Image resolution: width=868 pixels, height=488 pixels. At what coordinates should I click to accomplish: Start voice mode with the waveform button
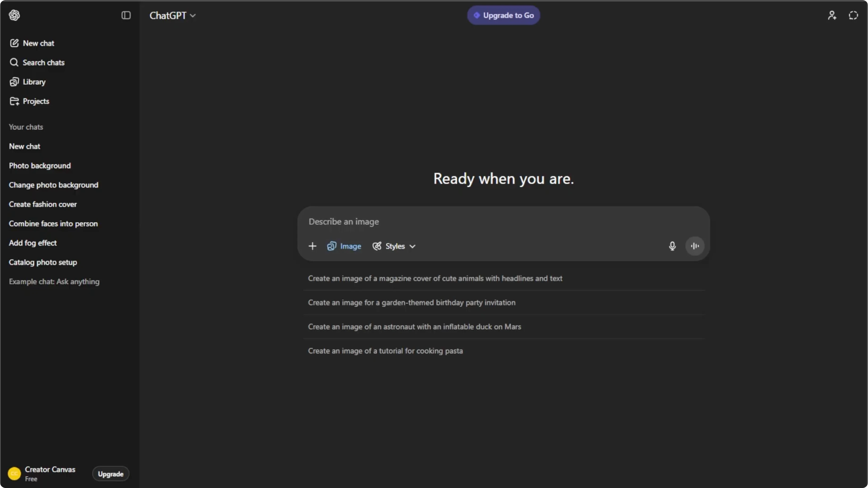pos(695,246)
